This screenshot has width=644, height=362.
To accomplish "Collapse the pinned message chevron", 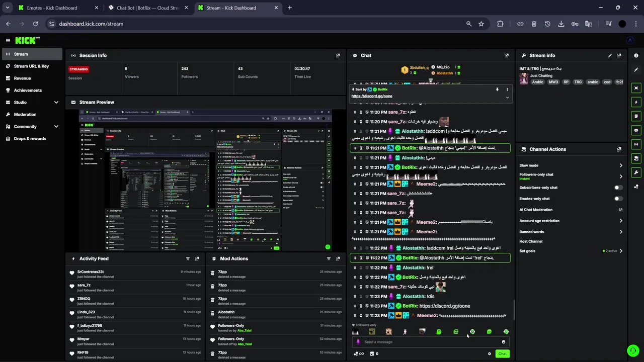I will [507, 97].
